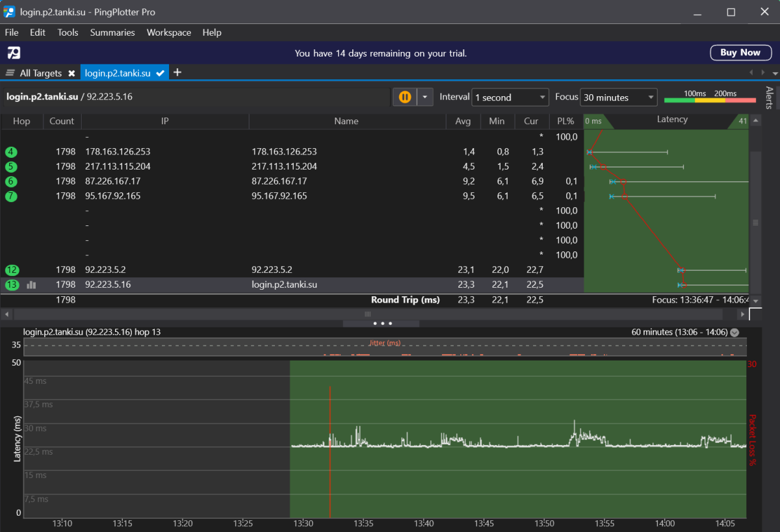Expand the 60 minutes timeline range chevron
Screen dimensions: 780x532
pos(734,333)
